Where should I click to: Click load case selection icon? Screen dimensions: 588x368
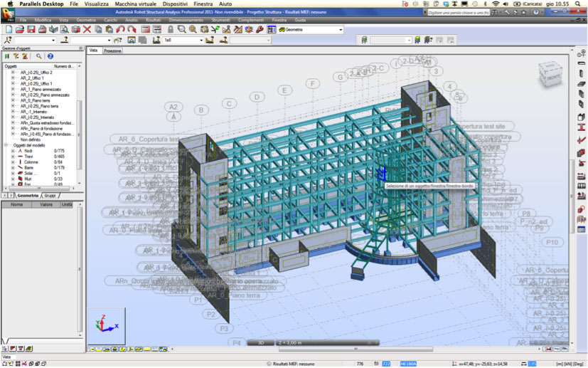pyautogui.click(x=156, y=40)
